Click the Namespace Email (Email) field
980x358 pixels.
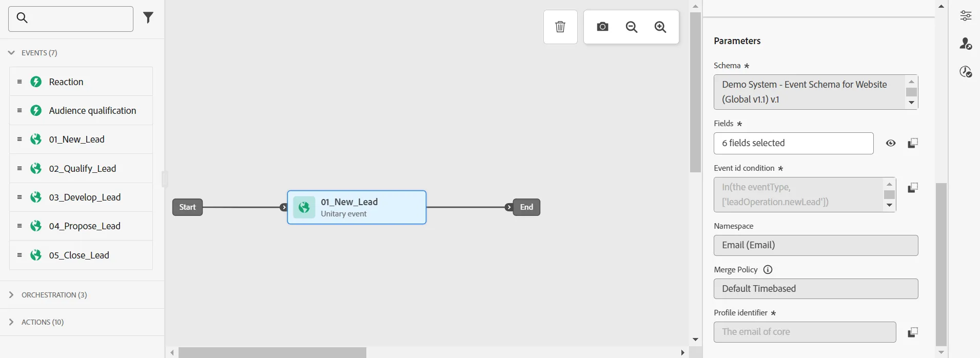pos(816,245)
